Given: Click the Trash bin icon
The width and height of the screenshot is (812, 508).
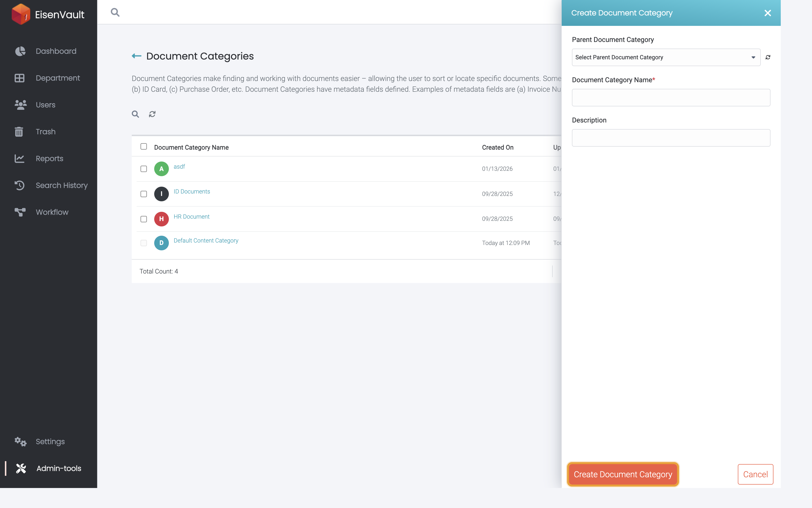Looking at the screenshot, I should pos(19,132).
